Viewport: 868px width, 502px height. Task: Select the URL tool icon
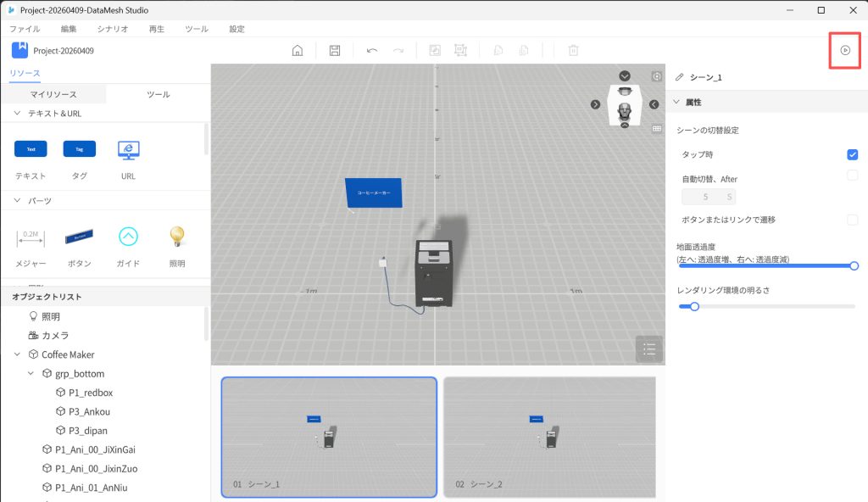point(128,149)
